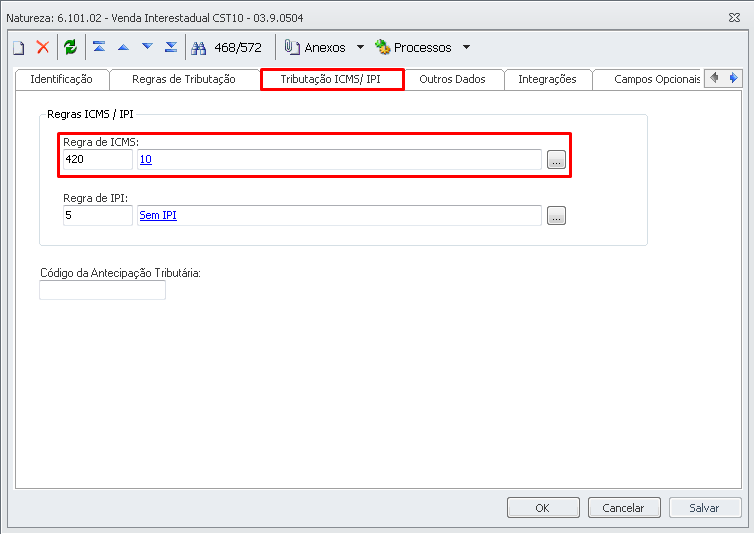Expand the Anexos dropdown arrow
This screenshot has width=754, height=534.
[360, 47]
